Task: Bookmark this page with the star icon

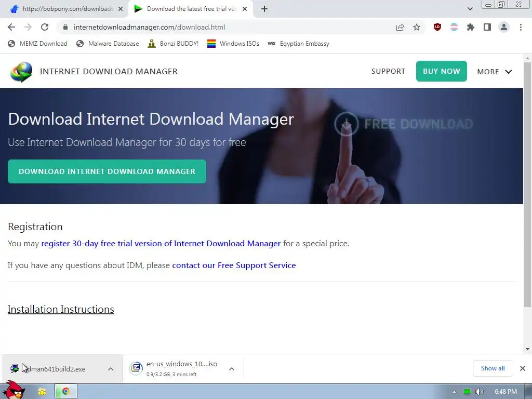Action: click(417, 27)
